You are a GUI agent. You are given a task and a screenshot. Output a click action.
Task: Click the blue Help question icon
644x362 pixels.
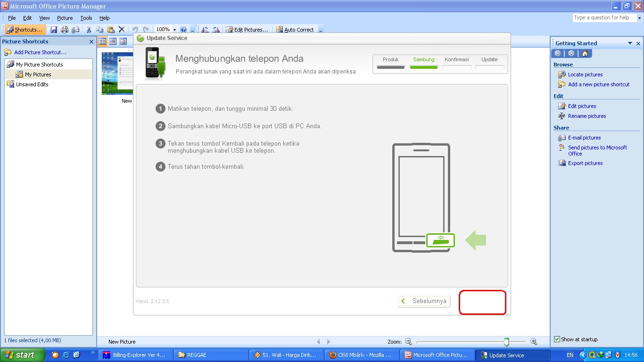[x=184, y=29]
